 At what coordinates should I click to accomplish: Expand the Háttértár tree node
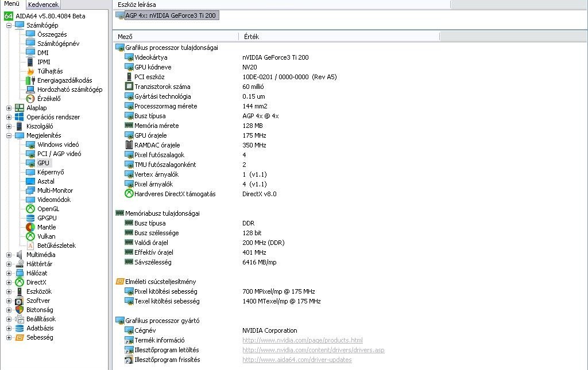click(x=9, y=264)
